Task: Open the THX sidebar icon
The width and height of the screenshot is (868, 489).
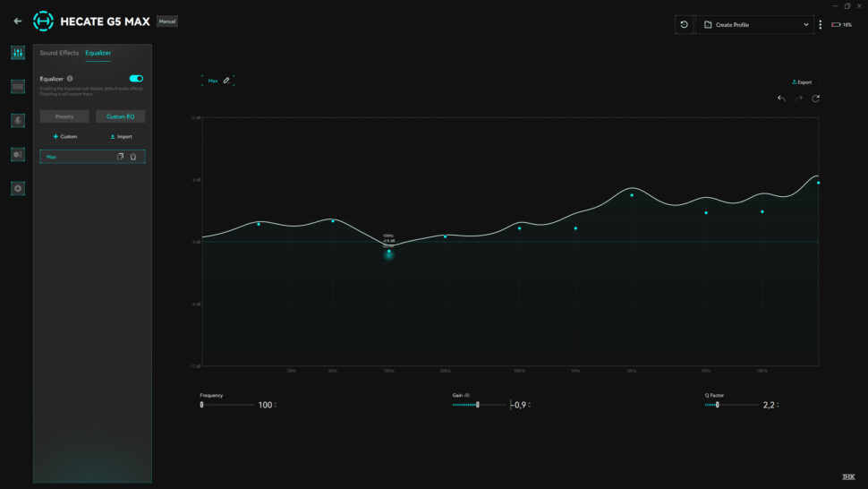Action: [18, 86]
